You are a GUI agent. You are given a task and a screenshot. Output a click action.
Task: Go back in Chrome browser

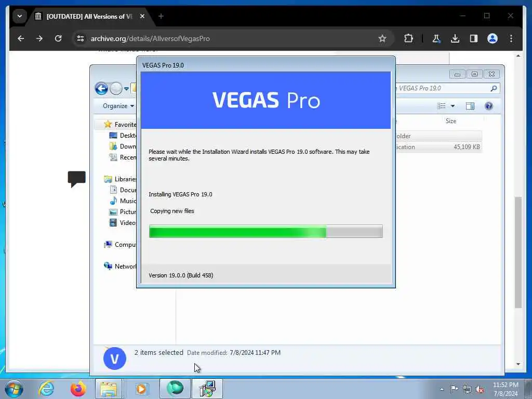21,38
